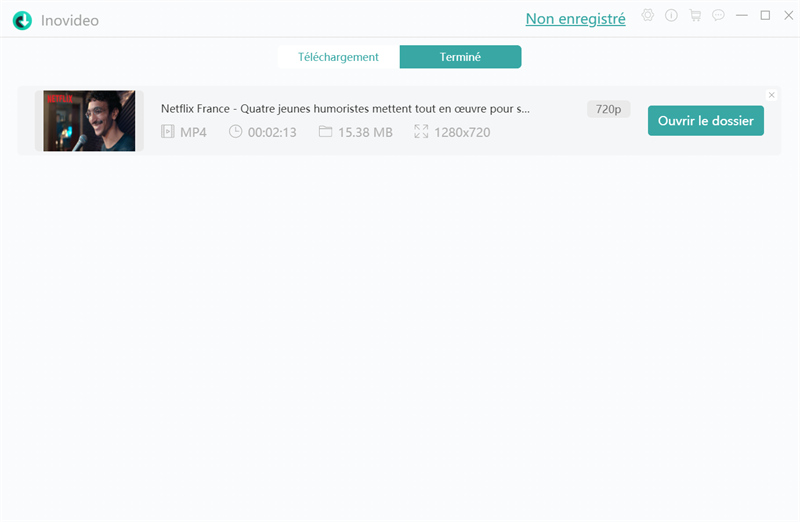The height and width of the screenshot is (522, 800).
Task: Close the Inovideo window
Action: (789, 15)
